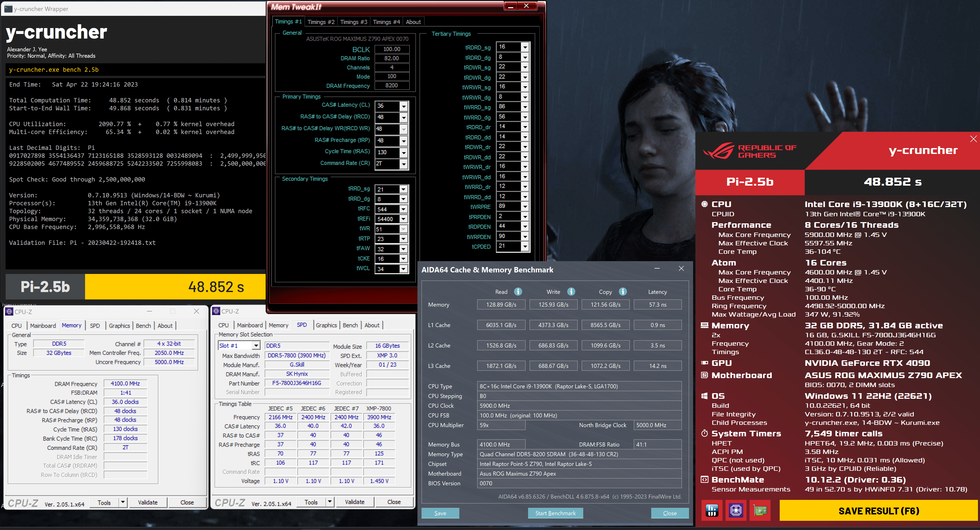Click the DRAM Ratio 82.00 field
This screenshot has height=530, width=980.
click(x=392, y=58)
